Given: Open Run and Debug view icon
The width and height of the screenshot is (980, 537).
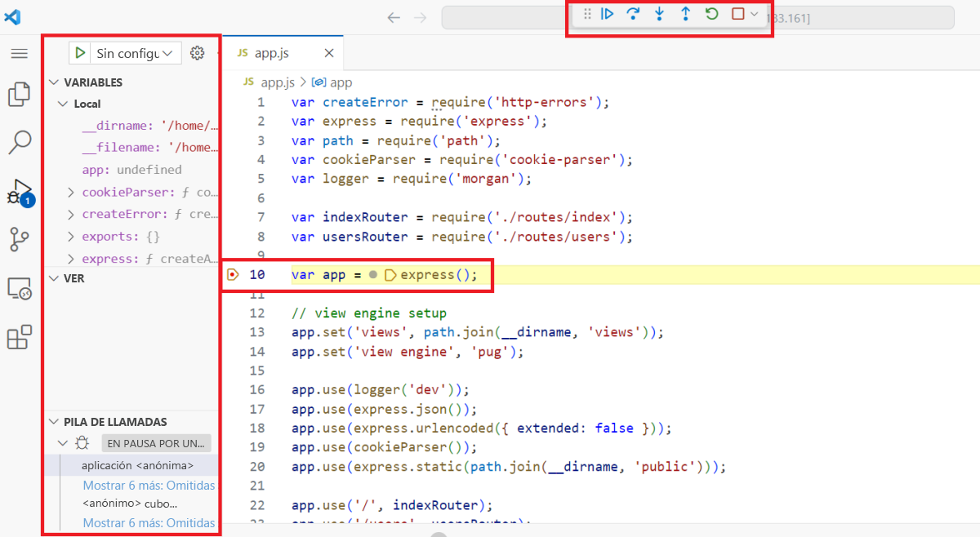Looking at the screenshot, I should pyautogui.click(x=19, y=193).
